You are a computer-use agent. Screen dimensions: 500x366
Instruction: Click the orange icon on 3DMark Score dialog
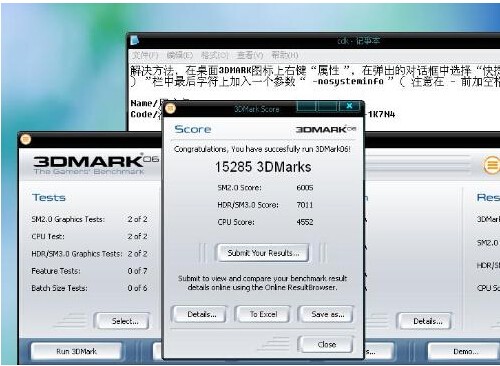(170, 108)
